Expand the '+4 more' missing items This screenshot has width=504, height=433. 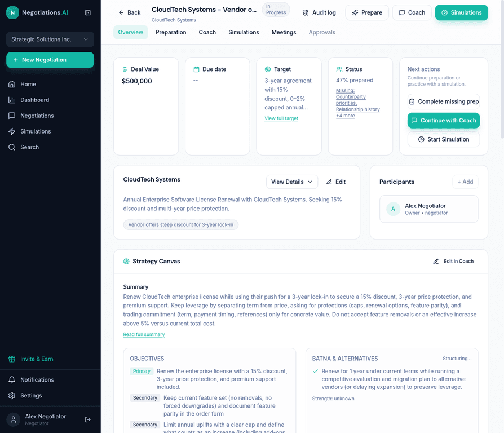pyautogui.click(x=346, y=116)
